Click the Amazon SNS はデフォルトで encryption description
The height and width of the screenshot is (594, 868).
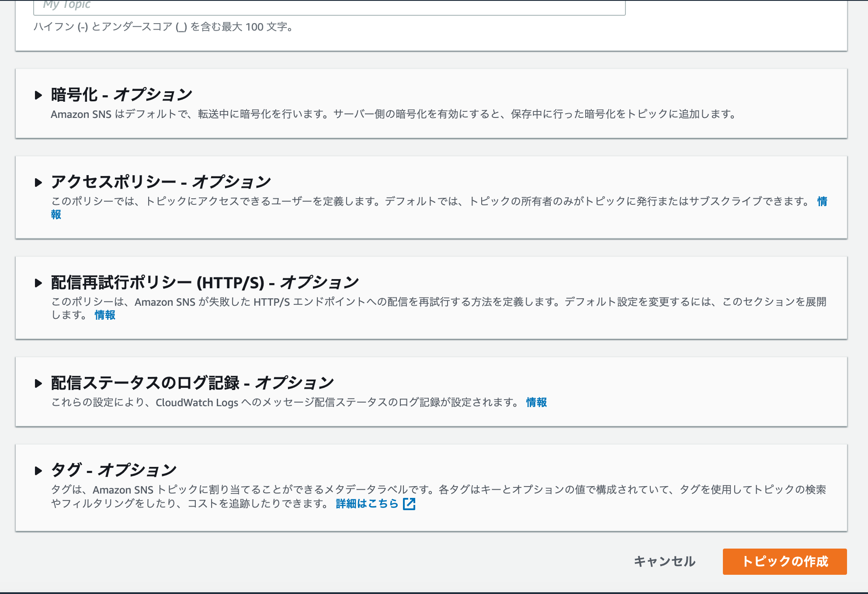pos(394,114)
